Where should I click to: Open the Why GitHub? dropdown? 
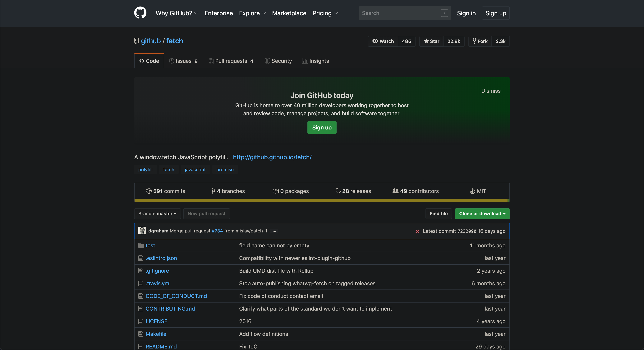tap(177, 13)
